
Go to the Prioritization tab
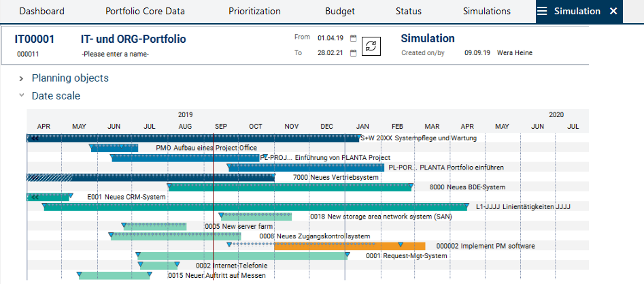pos(254,12)
